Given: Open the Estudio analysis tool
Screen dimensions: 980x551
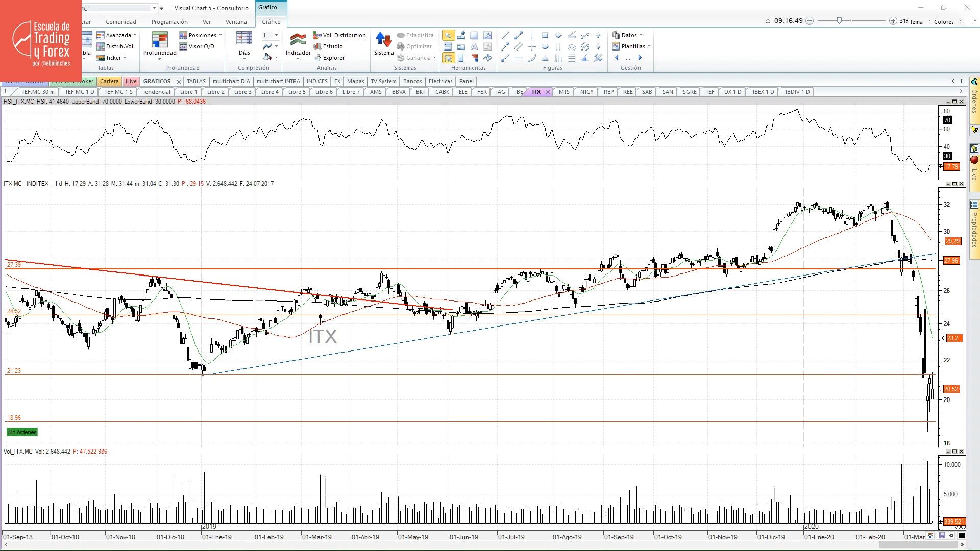Looking at the screenshot, I should [x=328, y=46].
